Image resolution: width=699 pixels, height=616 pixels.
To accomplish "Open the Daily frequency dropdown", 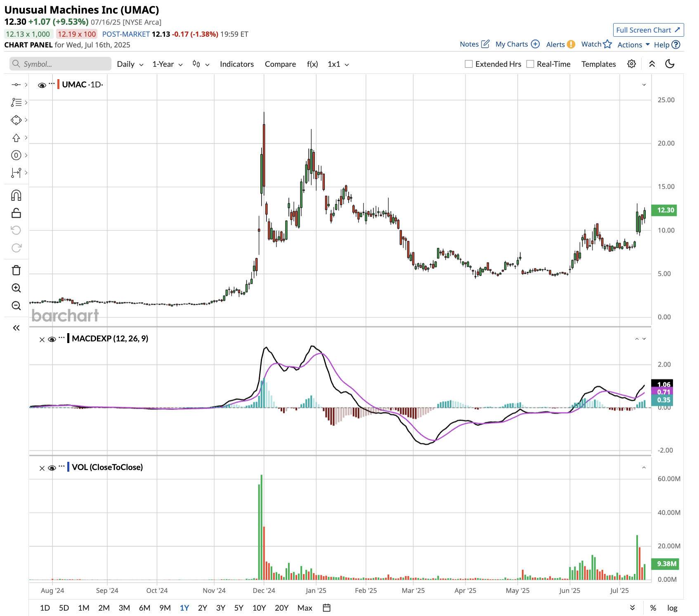I will pos(130,64).
